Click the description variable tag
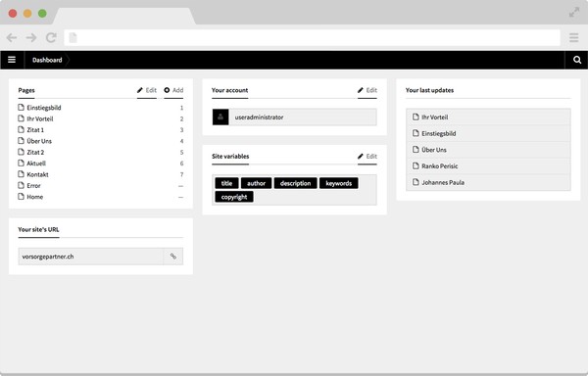 coord(295,183)
